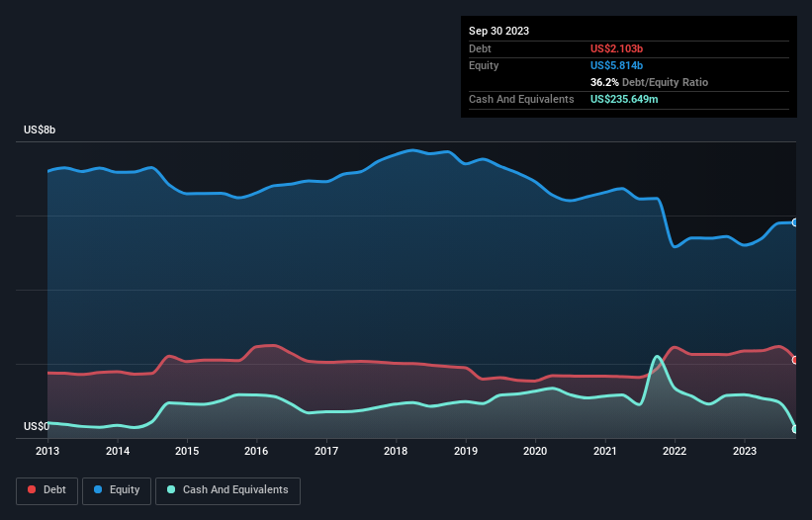This screenshot has height=520, width=812.
Task: Click Cash And Equivalents label in tooltip
Action: (x=521, y=99)
